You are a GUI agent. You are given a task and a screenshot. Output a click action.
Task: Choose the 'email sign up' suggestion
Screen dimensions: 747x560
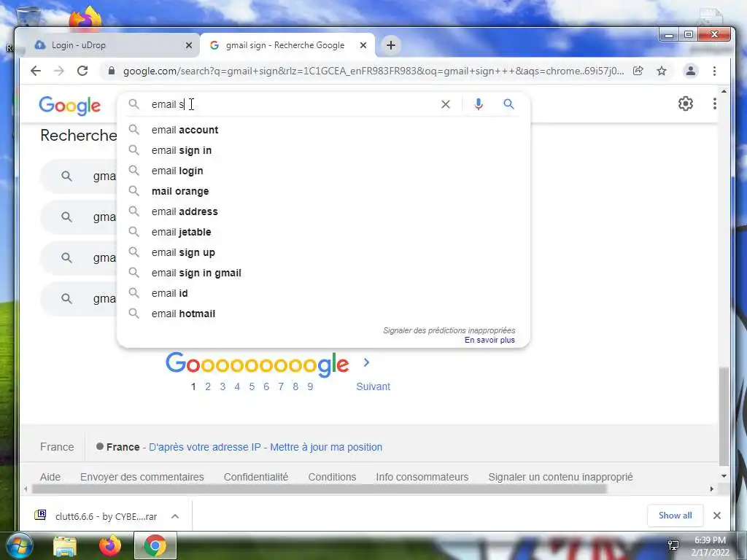323,253
